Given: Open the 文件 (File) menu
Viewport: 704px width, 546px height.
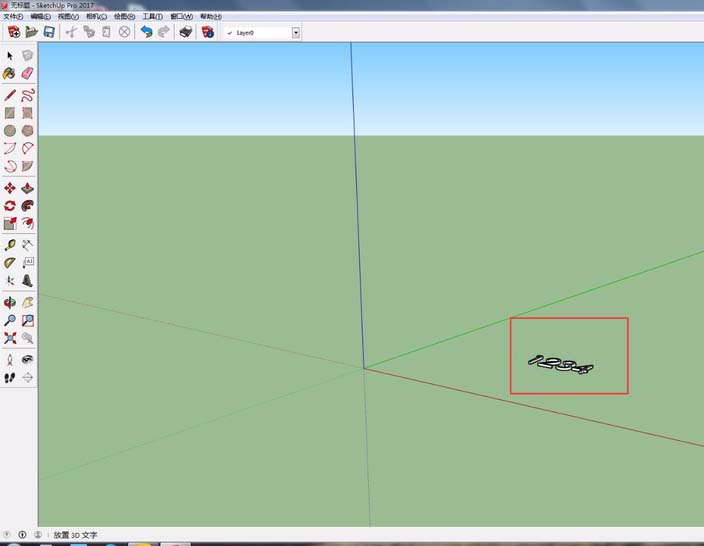Looking at the screenshot, I should pyautogui.click(x=13, y=17).
